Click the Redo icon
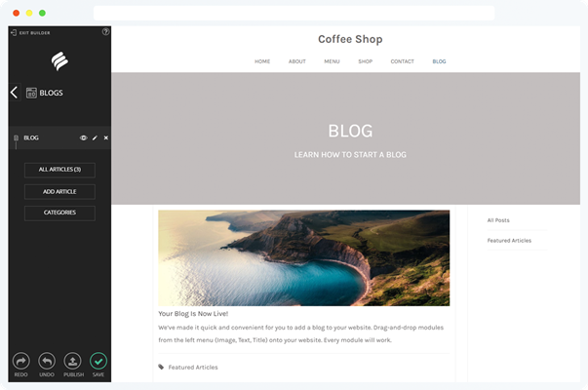The width and height of the screenshot is (588, 390). [21, 361]
